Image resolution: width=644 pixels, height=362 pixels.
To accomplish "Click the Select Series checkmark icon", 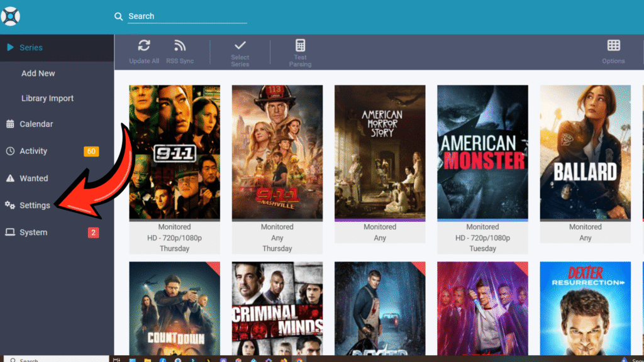I will 240,46.
